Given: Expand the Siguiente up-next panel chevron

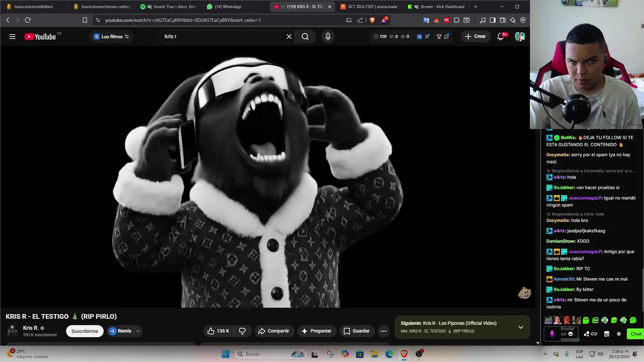Looking at the screenshot, I should [521, 327].
